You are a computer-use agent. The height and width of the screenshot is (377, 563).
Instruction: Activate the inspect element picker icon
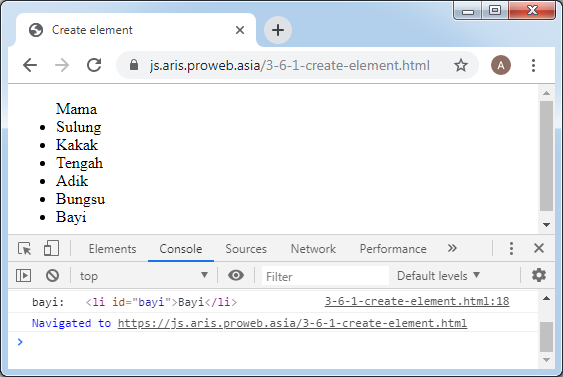[x=24, y=248]
